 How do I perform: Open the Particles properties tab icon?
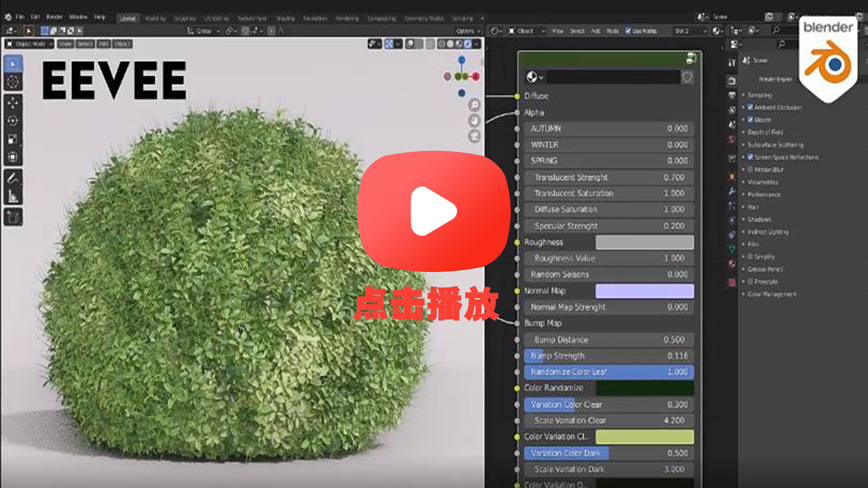(x=732, y=206)
